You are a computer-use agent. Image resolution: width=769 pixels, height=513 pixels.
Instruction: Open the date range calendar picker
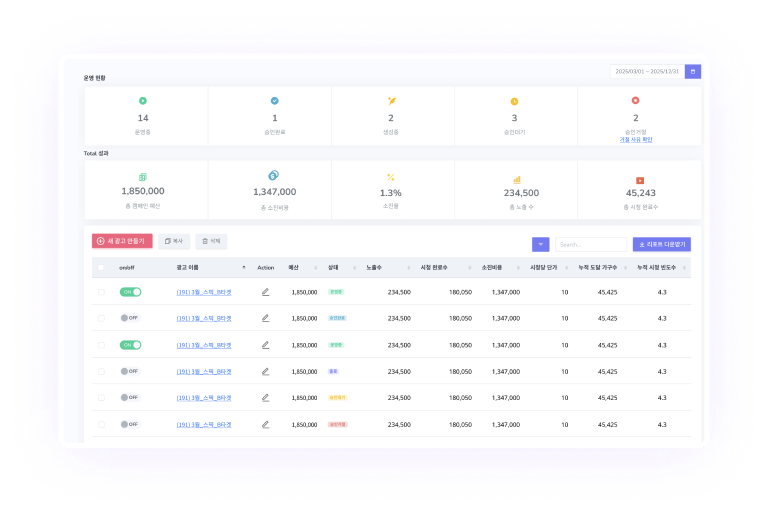click(692, 72)
